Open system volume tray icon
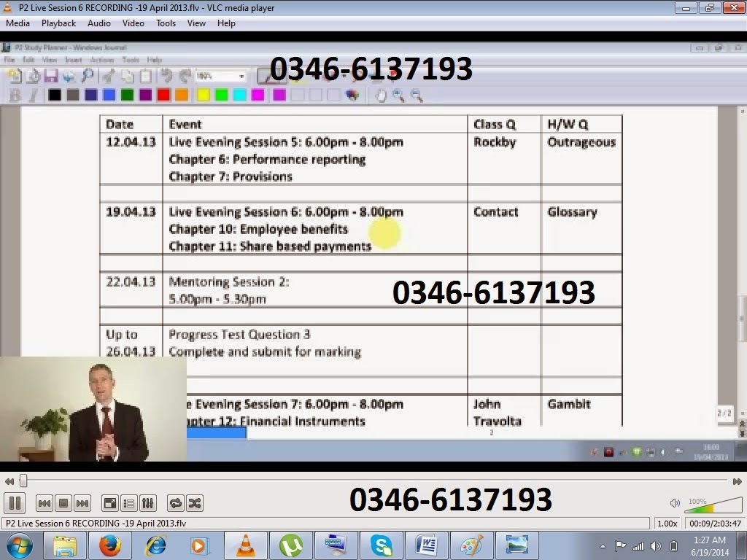The width and height of the screenshot is (747, 560). [656, 546]
